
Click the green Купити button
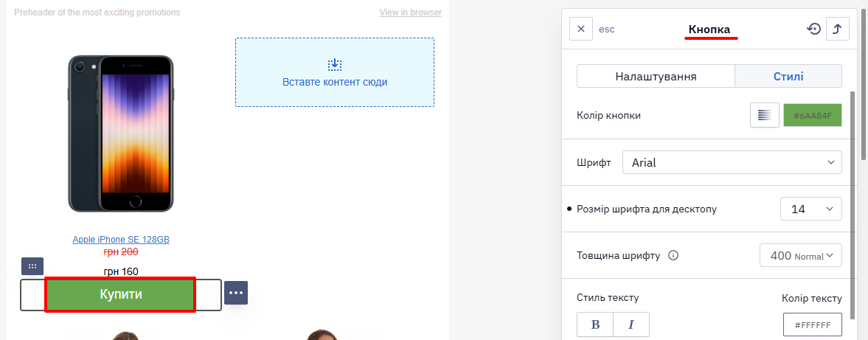tap(120, 294)
